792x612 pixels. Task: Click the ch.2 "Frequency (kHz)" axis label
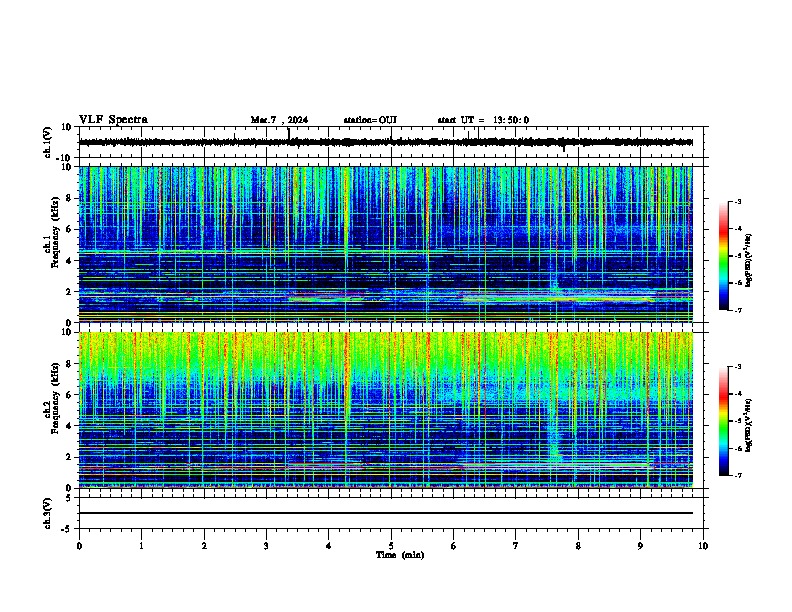pyautogui.click(x=55, y=398)
